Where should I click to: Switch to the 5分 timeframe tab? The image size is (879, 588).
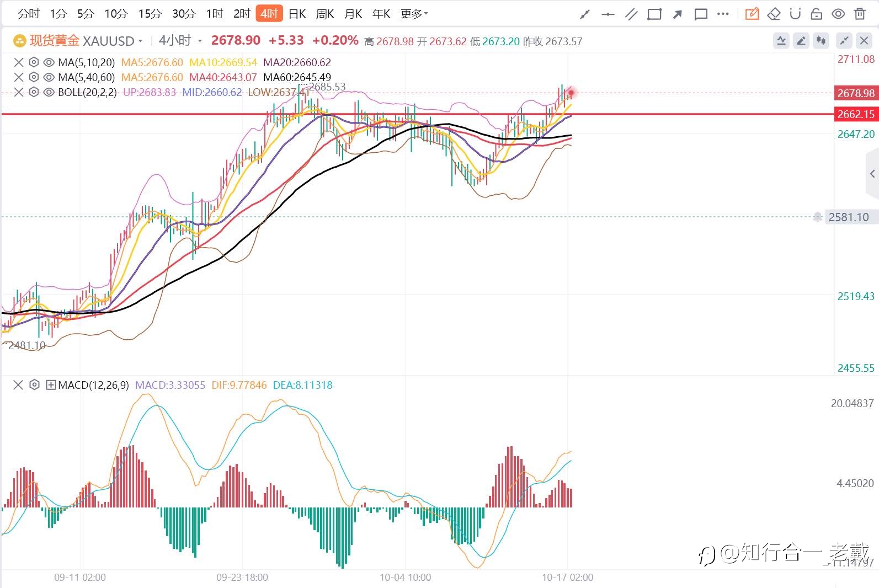tap(86, 14)
